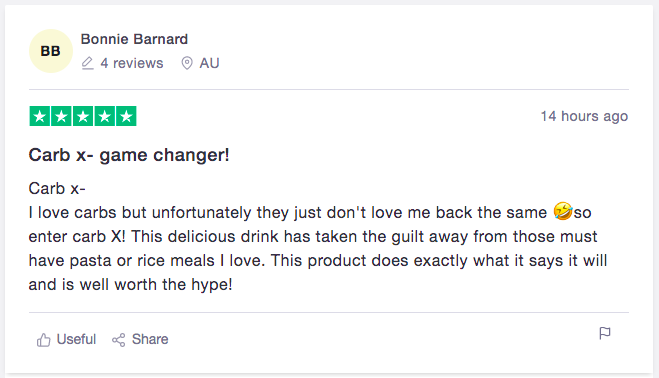Click the "14 hours ago" timestamp

click(584, 116)
